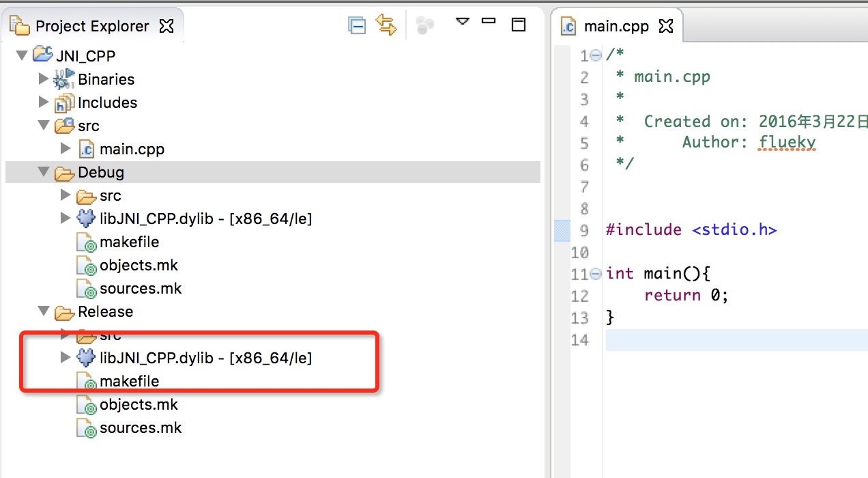Image resolution: width=868 pixels, height=478 pixels.
Task: Fold the comment block at line 1
Action: coord(596,55)
